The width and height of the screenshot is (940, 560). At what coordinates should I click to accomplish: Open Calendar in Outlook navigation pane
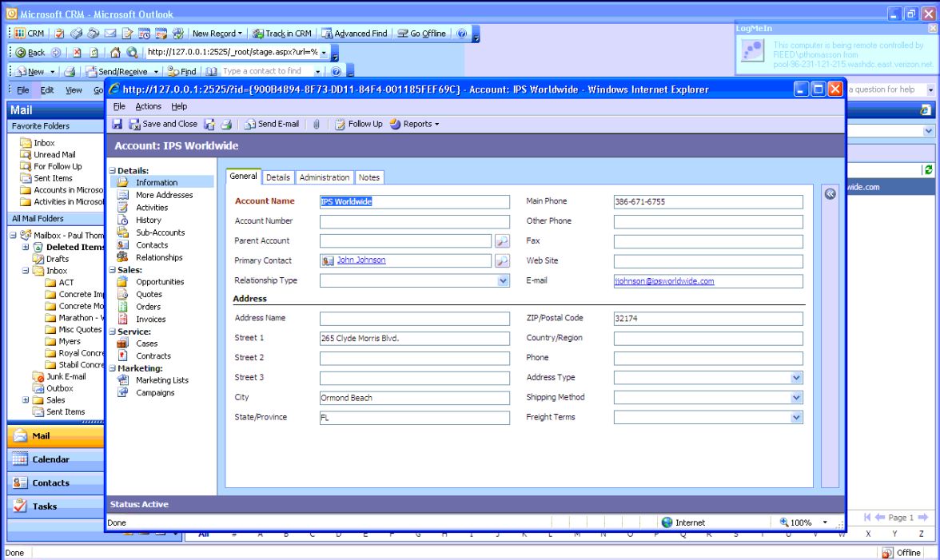pos(55,459)
